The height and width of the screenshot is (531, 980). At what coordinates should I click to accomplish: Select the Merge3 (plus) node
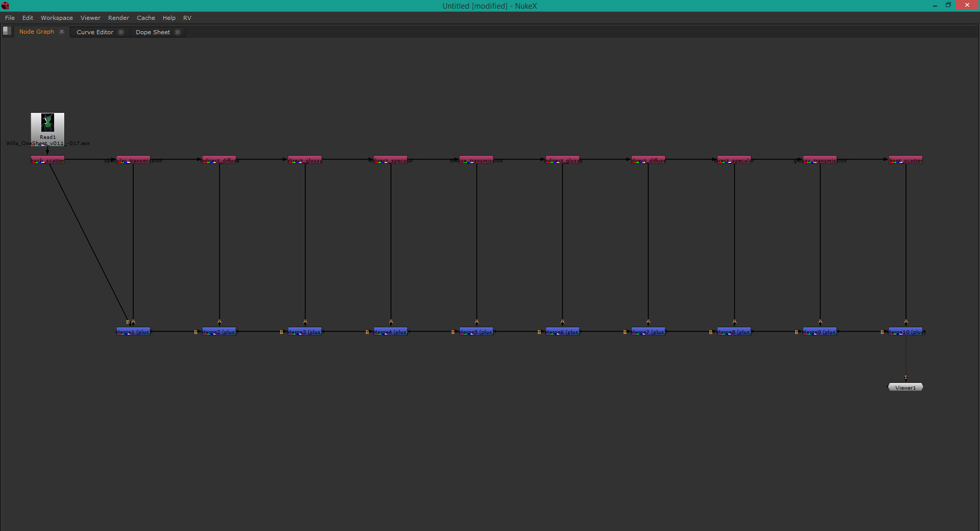[305, 331]
